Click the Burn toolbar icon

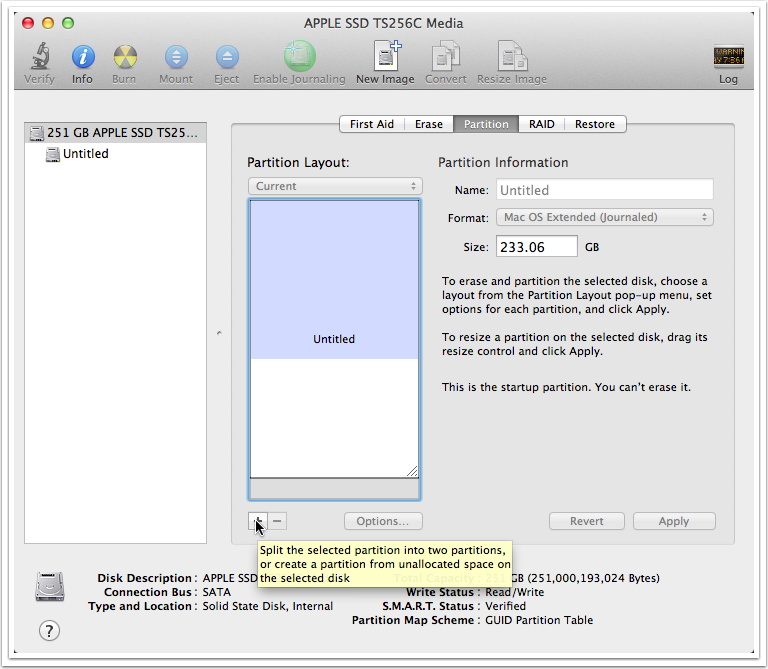point(125,57)
